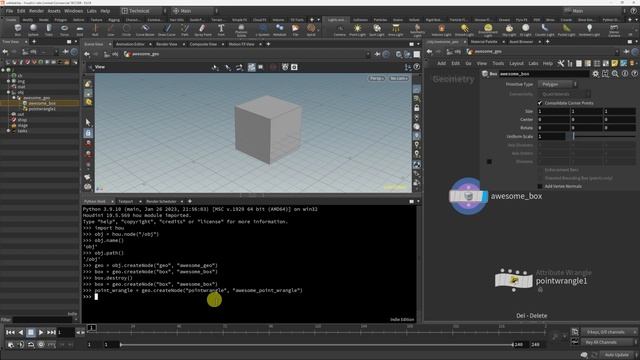Select the arrow Select tool in viewport toolbar
This screenshot has height=360, width=640.
(88, 122)
